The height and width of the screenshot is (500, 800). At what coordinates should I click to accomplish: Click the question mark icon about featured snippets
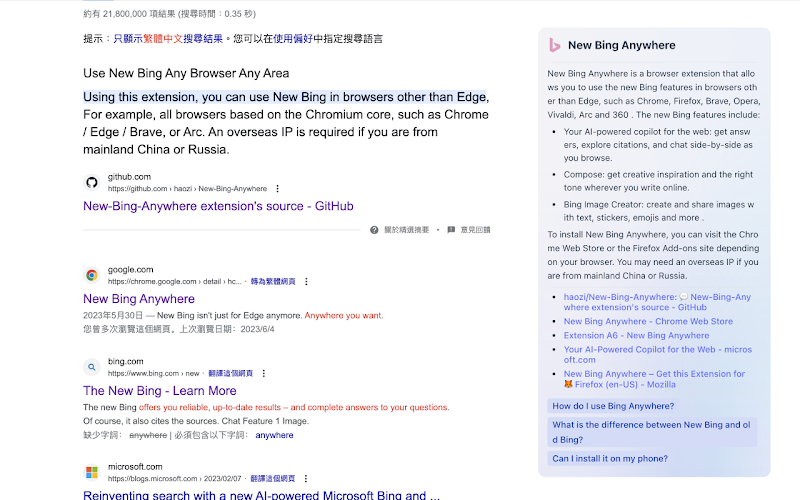tap(374, 230)
